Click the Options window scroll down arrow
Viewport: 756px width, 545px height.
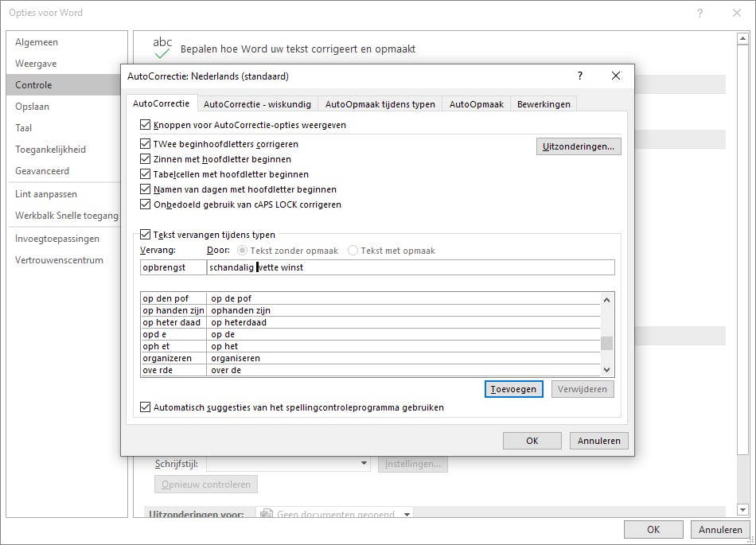click(x=743, y=509)
